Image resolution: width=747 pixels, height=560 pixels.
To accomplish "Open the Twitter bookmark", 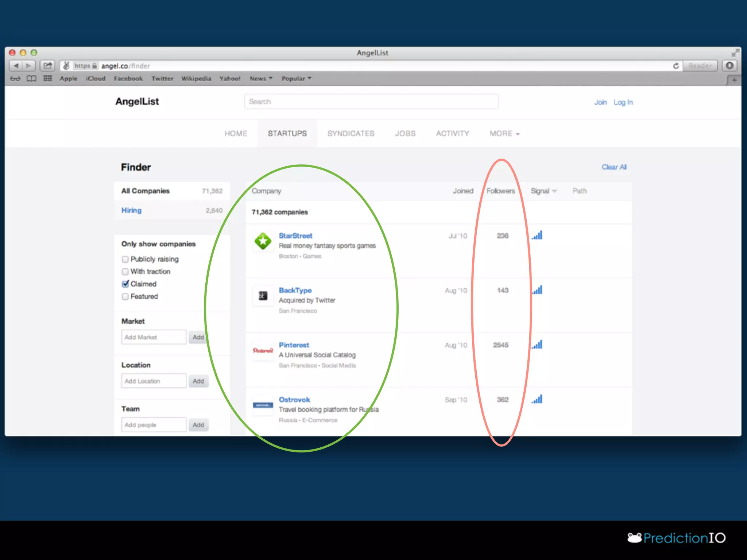I will 162,78.
